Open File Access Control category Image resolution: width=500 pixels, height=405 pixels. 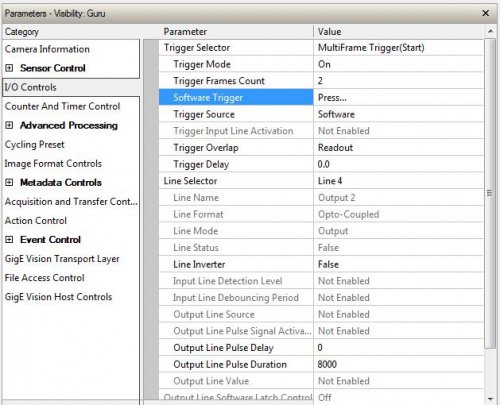pos(44,278)
